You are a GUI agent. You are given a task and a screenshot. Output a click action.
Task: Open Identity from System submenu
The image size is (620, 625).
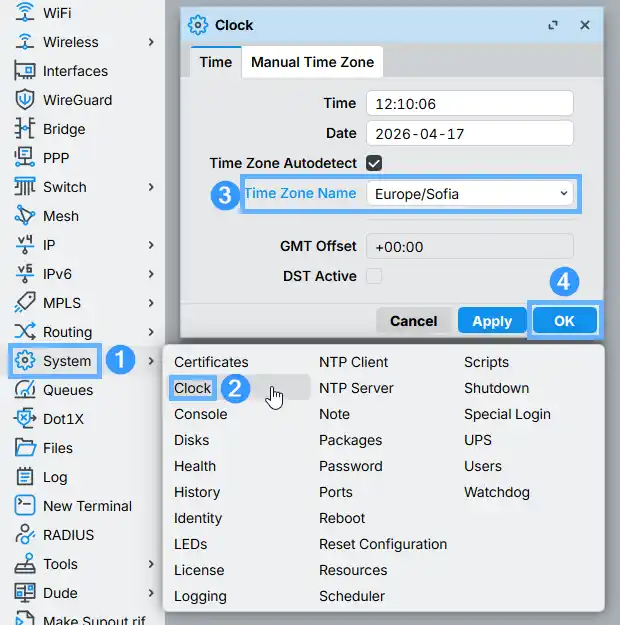198,518
